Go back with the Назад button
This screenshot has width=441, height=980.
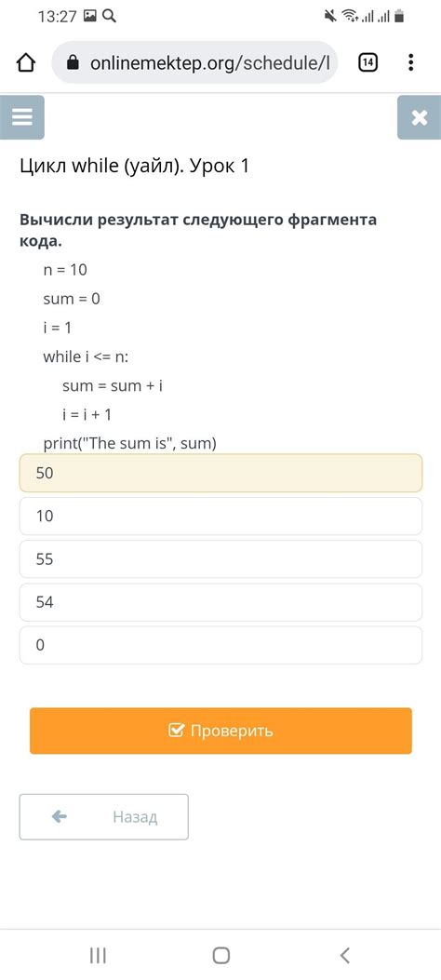[103, 817]
